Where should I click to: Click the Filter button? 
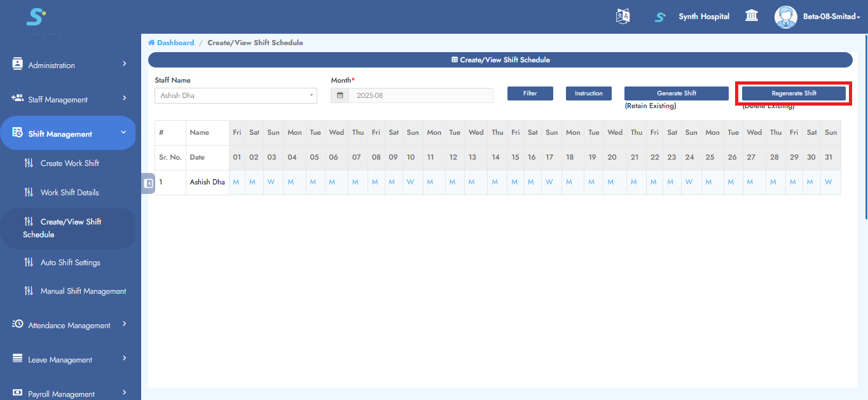coord(530,93)
